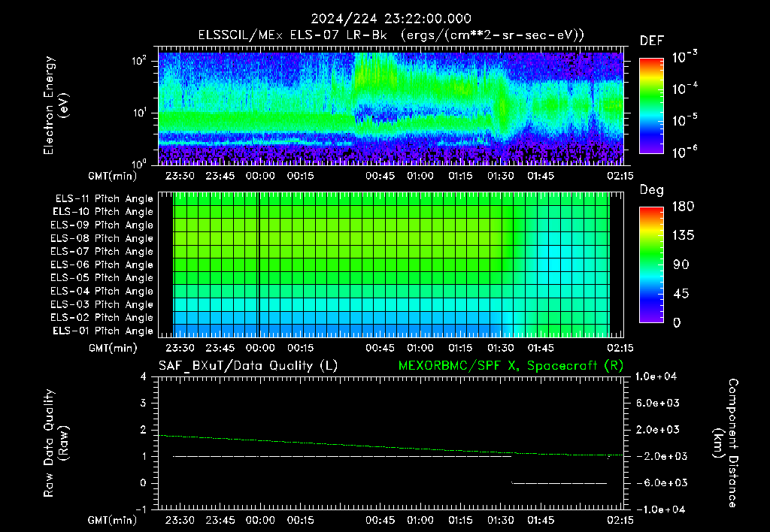The image size is (770, 532).
Task: Select the DEF colorbar heading
Action: tap(652, 41)
